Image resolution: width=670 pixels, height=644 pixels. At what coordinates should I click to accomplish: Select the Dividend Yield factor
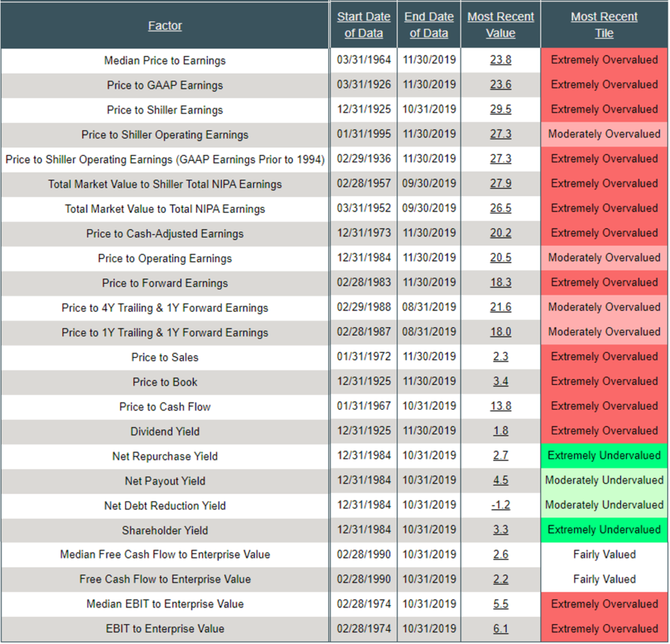coord(165,432)
